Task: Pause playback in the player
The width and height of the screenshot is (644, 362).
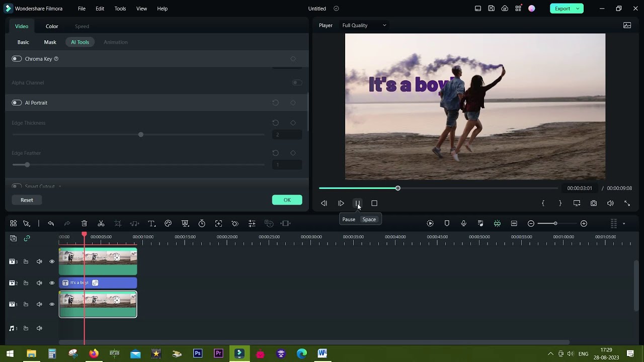Action: [x=357, y=203]
